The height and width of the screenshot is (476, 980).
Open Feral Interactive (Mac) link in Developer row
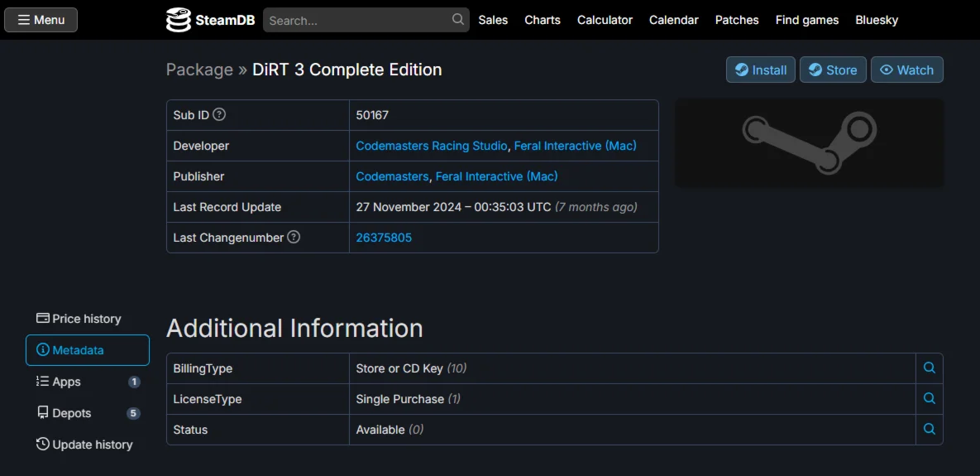tap(575, 146)
